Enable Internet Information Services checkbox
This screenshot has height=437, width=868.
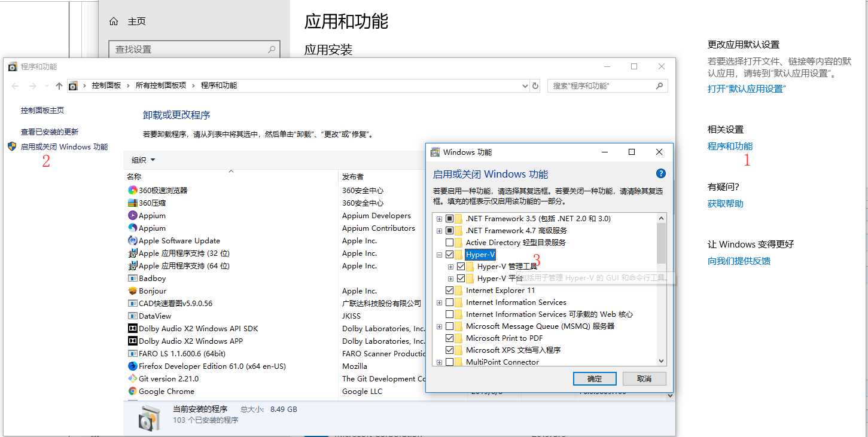(449, 302)
